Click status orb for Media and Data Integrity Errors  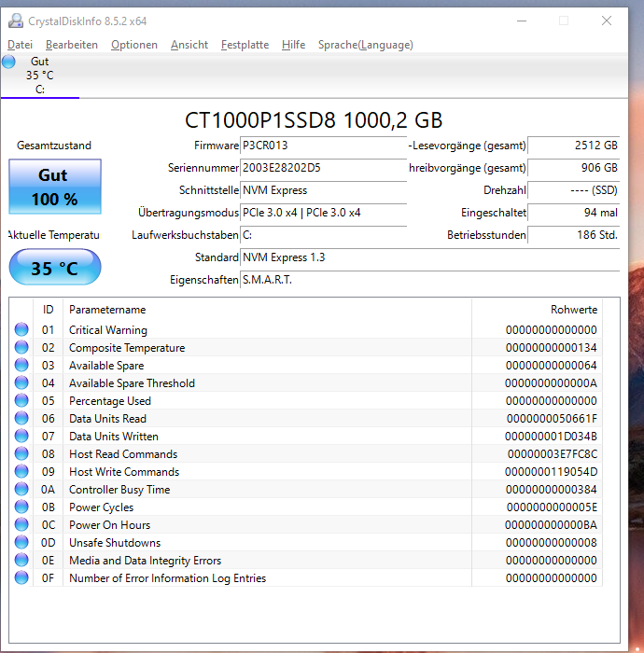[21, 560]
